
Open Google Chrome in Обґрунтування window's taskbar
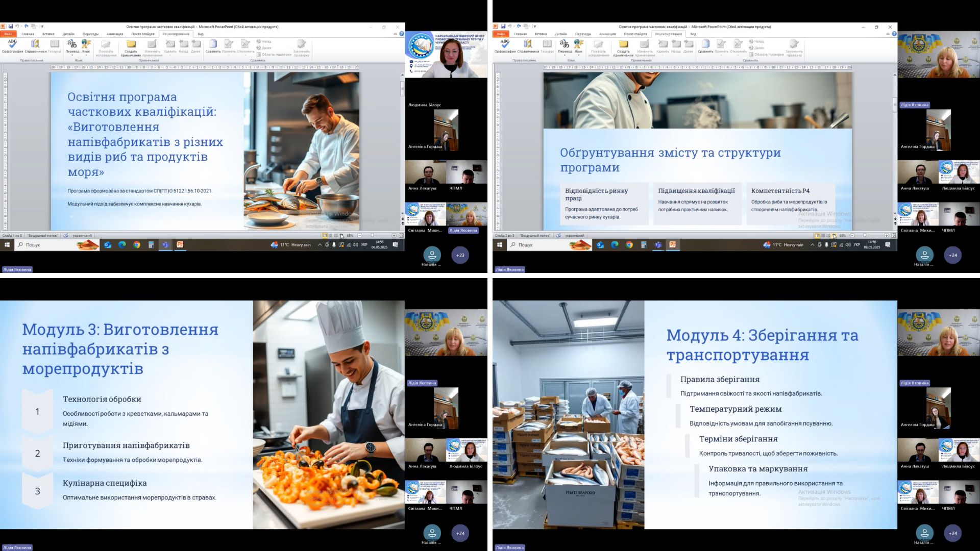(x=629, y=245)
